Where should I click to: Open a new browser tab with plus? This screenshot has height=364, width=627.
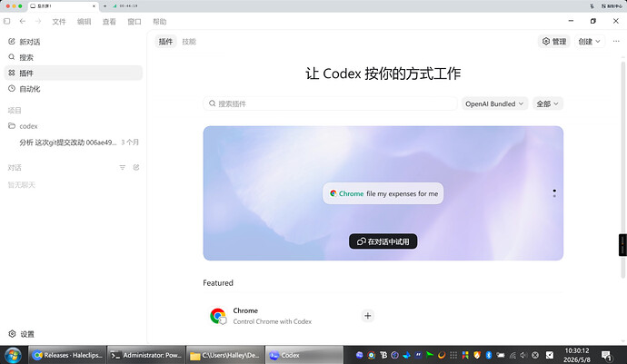pyautogui.click(x=104, y=6)
